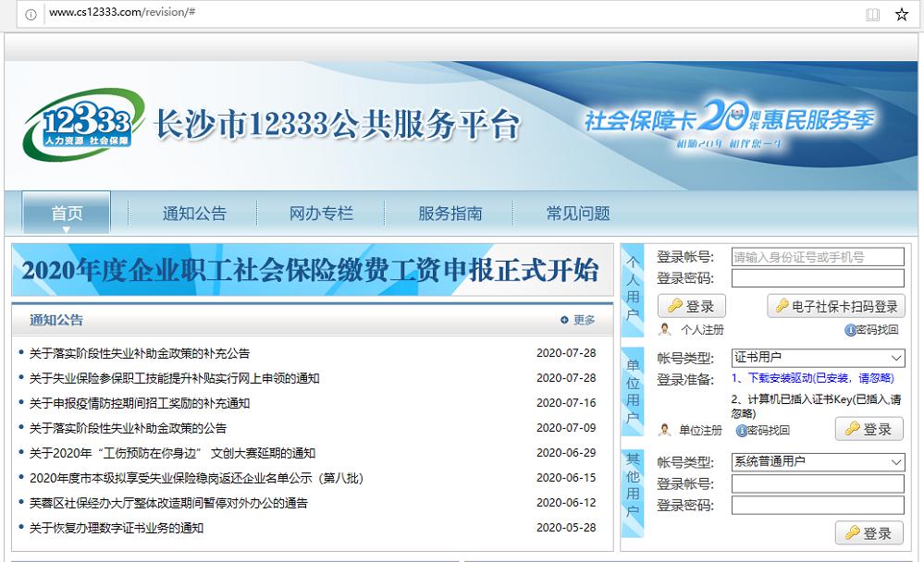
Task: Switch to the 网办专栏 tab
Action: pos(321,214)
